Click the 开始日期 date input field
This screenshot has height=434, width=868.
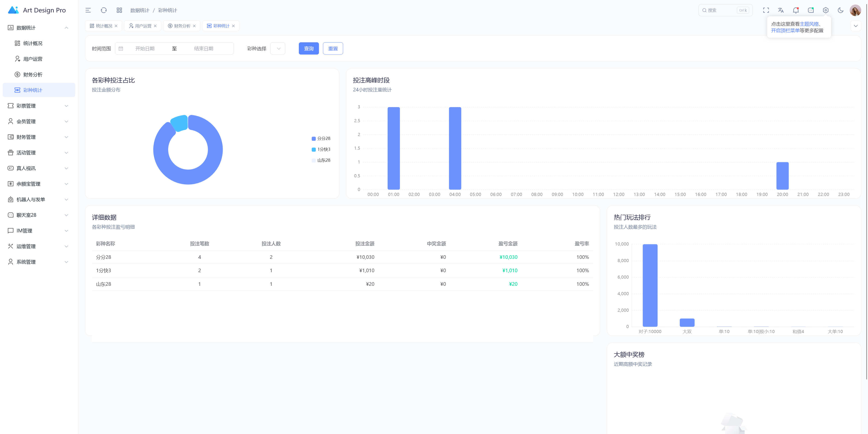pos(145,49)
